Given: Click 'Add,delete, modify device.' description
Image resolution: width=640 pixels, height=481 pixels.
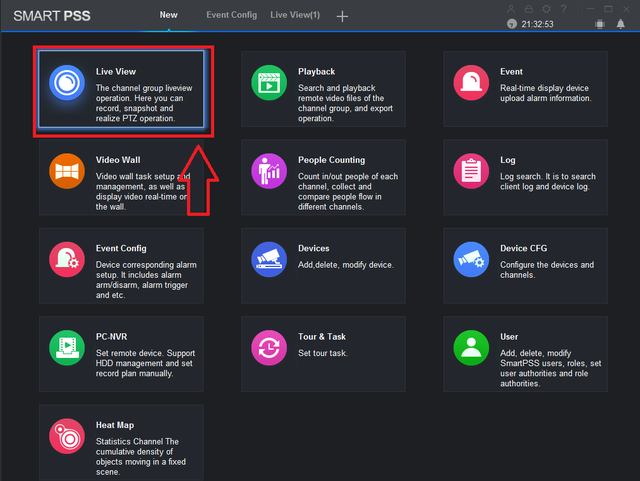Looking at the screenshot, I should click(346, 265).
